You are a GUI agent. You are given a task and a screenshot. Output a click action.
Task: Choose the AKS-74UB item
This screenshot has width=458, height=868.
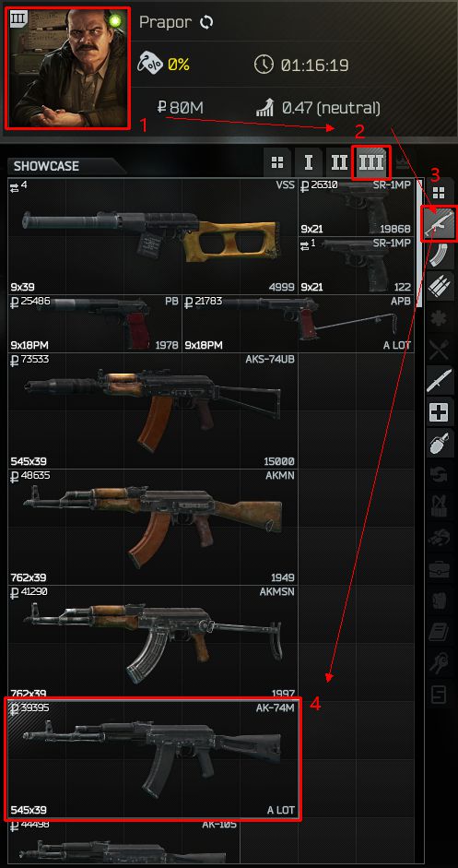pyautogui.click(x=153, y=410)
